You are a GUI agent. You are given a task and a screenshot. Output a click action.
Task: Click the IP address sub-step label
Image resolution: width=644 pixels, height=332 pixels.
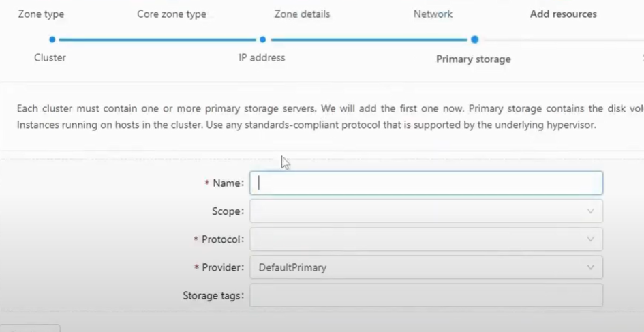click(x=262, y=57)
